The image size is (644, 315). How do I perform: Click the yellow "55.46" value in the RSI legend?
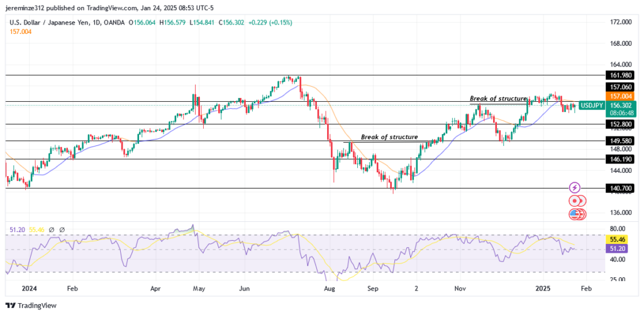pyautogui.click(x=35, y=230)
